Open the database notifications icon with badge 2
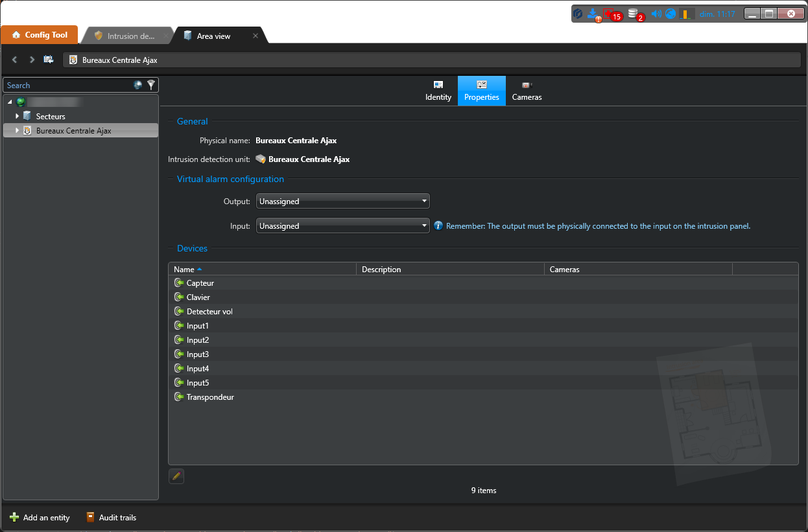 tap(634, 14)
